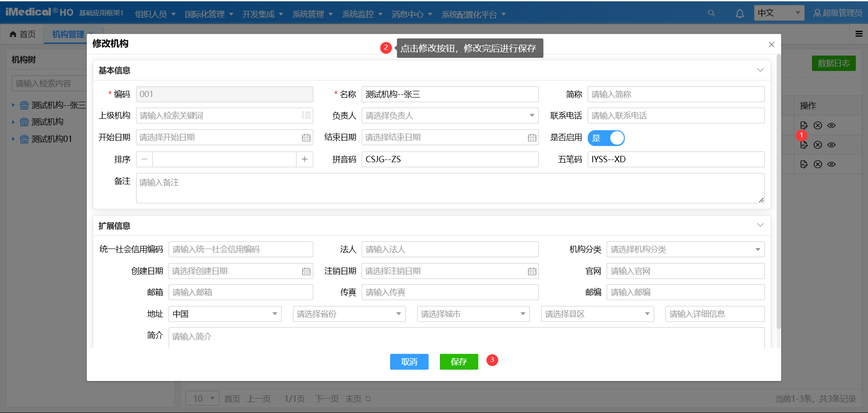Image resolution: width=868 pixels, height=413 pixels.
Task: Click the edit icon in first table row
Action: [804, 126]
